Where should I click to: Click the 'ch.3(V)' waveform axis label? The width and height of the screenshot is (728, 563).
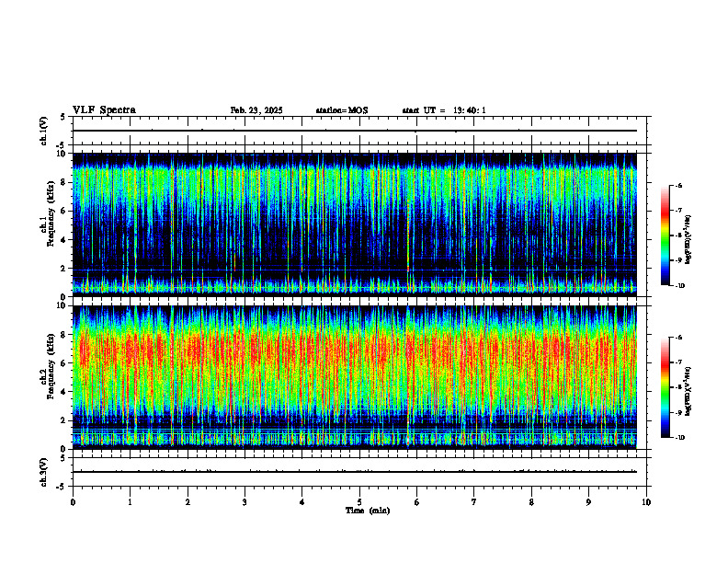point(44,472)
